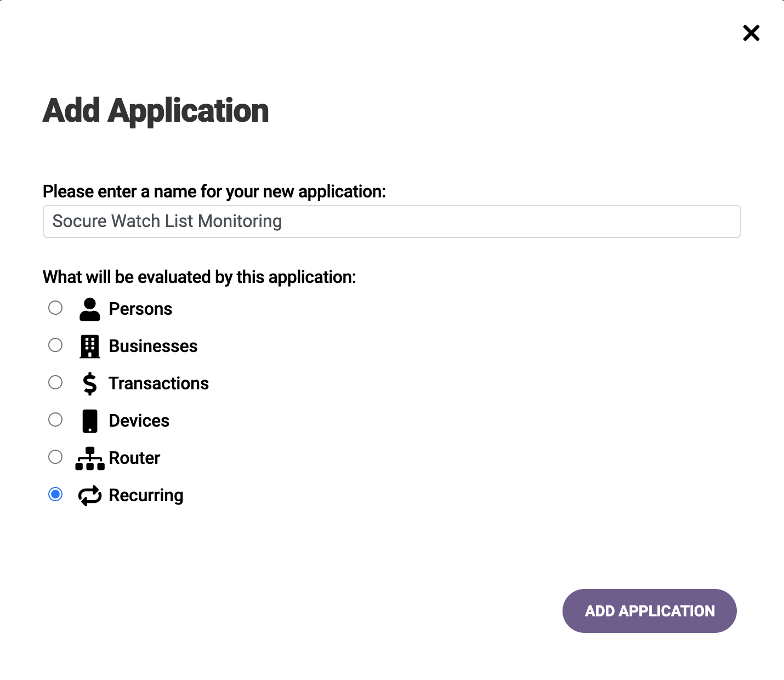Click the Recurring loop arrows icon
The image size is (784, 680).
tap(90, 496)
